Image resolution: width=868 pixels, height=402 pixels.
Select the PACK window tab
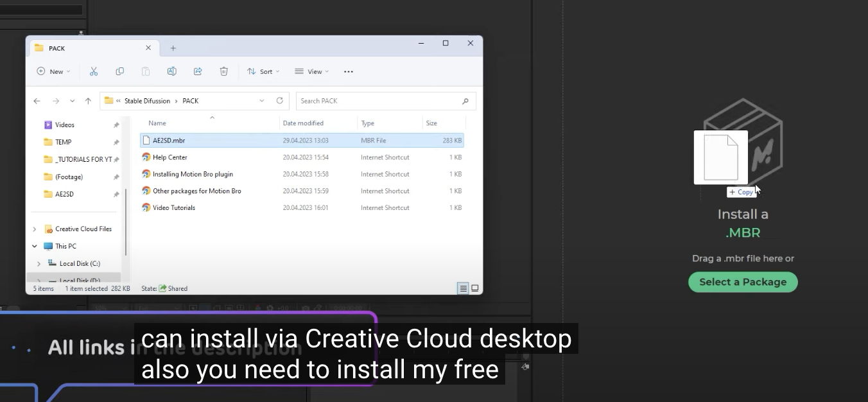coord(93,48)
